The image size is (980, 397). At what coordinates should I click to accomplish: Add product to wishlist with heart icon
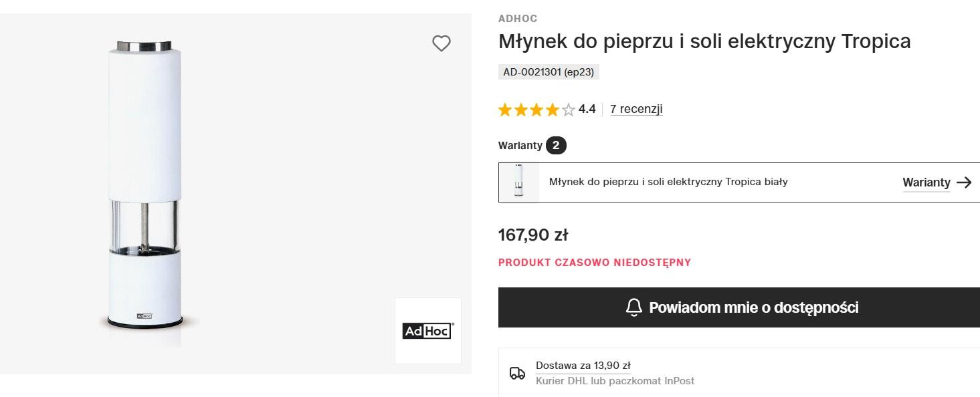point(442,43)
